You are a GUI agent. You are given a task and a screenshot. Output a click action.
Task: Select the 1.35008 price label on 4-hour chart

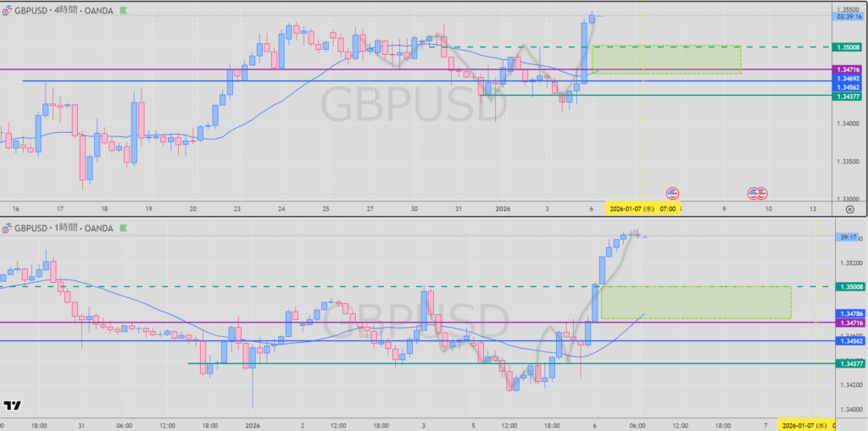849,47
